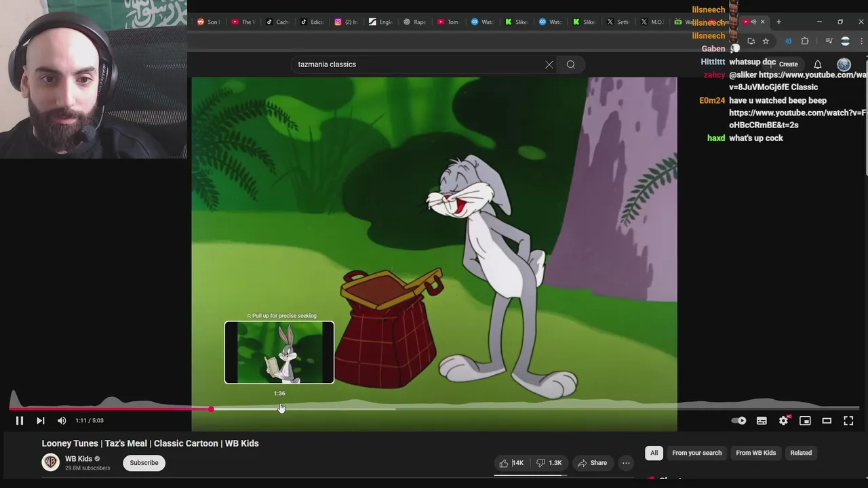Select the From WB Kids chip
Image resolution: width=868 pixels, height=488 pixels.
click(x=755, y=453)
